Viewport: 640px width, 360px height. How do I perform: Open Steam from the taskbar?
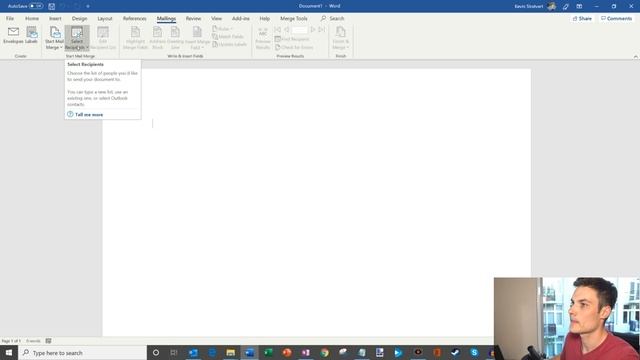tap(455, 353)
